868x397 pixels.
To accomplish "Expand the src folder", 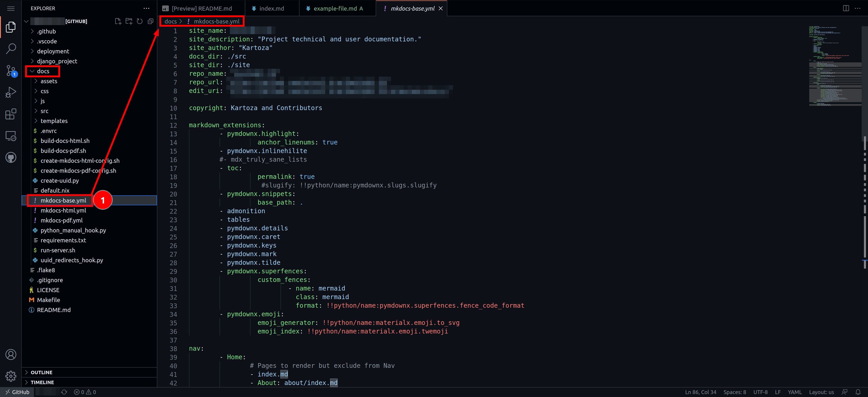I will [x=89, y=111].
